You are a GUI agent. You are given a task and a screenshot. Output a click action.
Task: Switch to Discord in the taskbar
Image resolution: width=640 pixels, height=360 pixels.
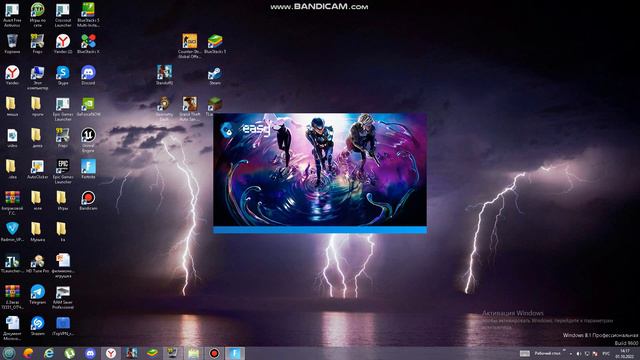(x=90, y=353)
